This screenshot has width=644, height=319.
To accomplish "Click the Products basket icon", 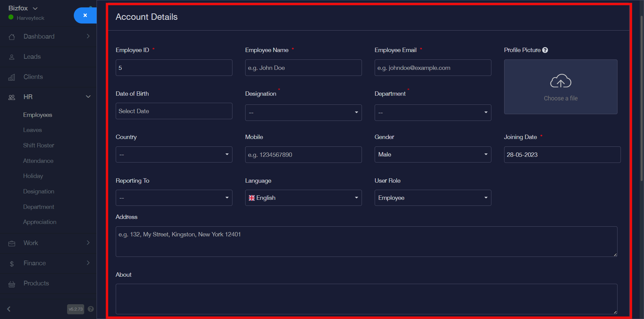I will click(x=12, y=284).
